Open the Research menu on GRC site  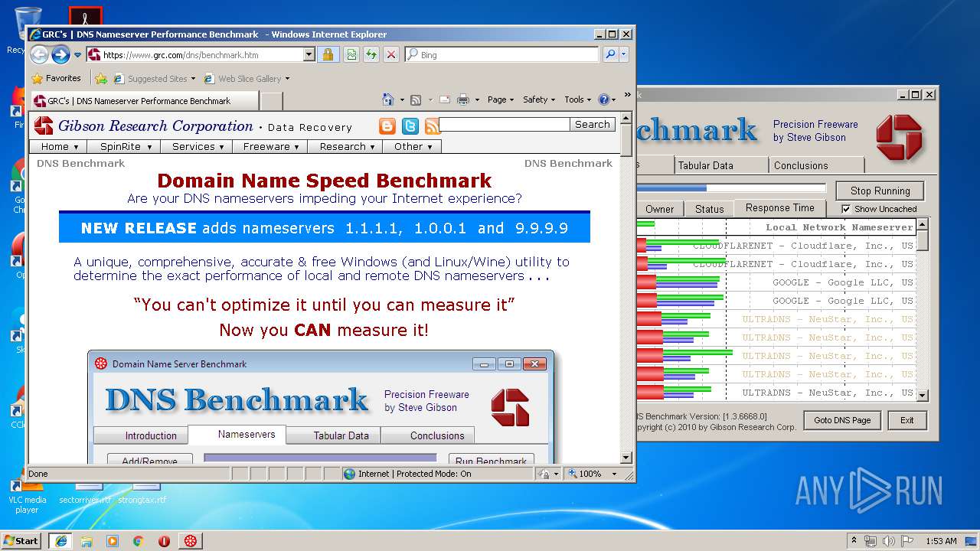click(346, 146)
